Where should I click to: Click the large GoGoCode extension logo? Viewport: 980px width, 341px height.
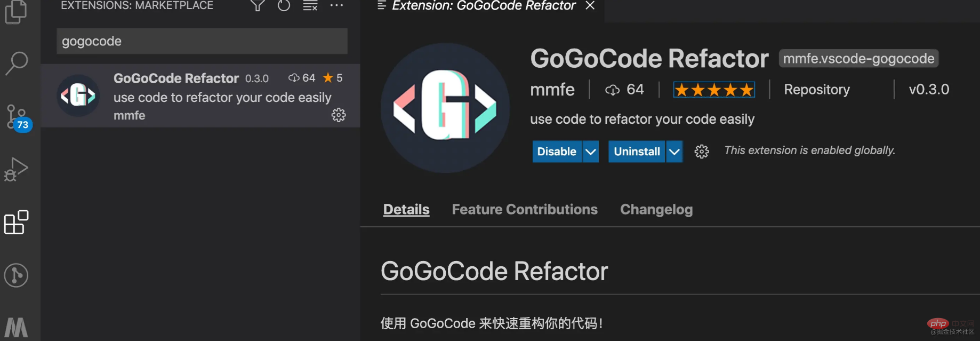(445, 108)
